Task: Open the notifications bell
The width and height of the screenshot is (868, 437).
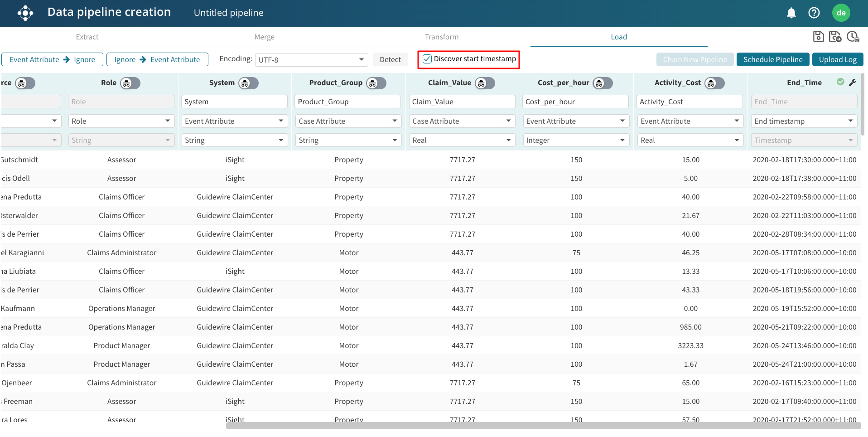Action: click(791, 13)
